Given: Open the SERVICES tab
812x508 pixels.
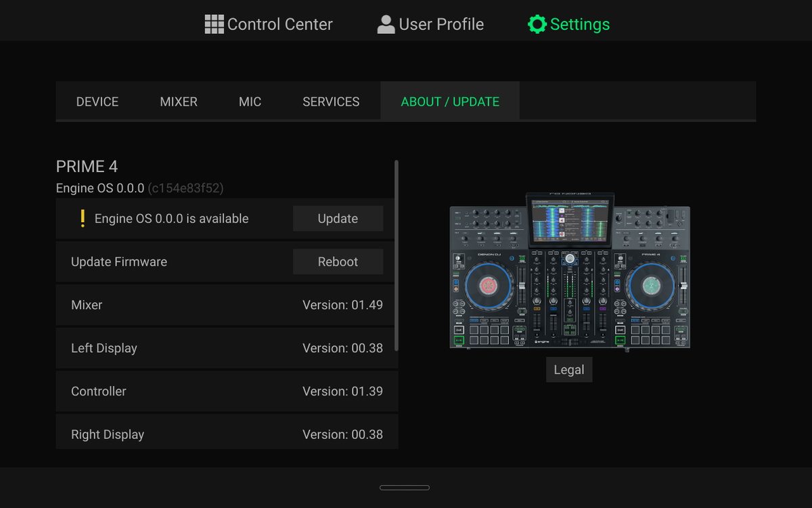Looking at the screenshot, I should 331,102.
